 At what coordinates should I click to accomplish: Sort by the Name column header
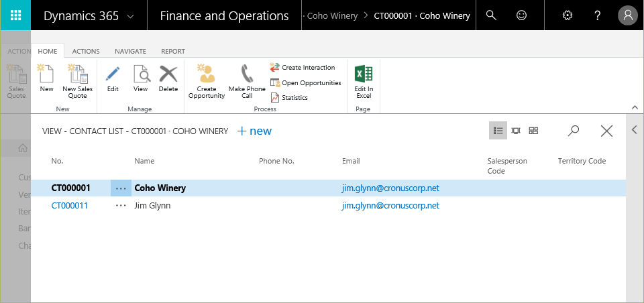(x=144, y=161)
